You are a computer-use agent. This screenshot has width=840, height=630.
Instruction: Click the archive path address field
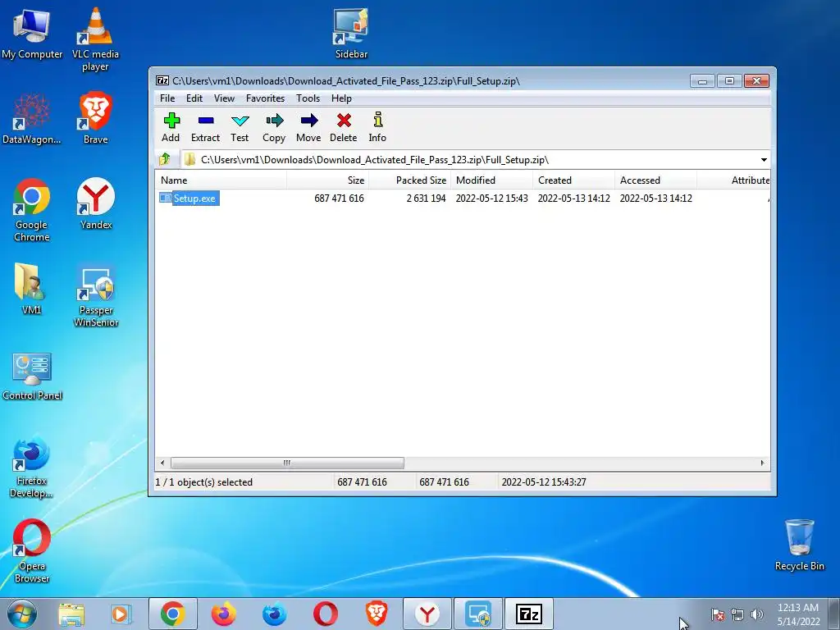point(469,160)
